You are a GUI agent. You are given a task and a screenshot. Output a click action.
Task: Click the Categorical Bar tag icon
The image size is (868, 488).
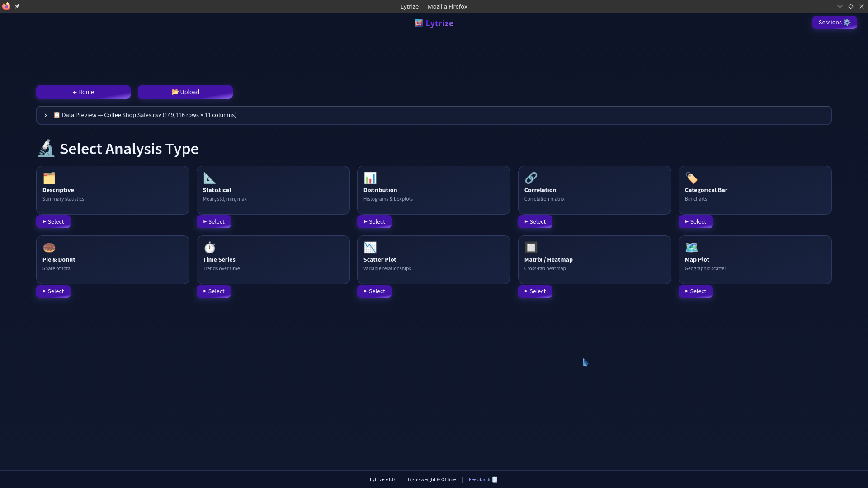coord(691,178)
